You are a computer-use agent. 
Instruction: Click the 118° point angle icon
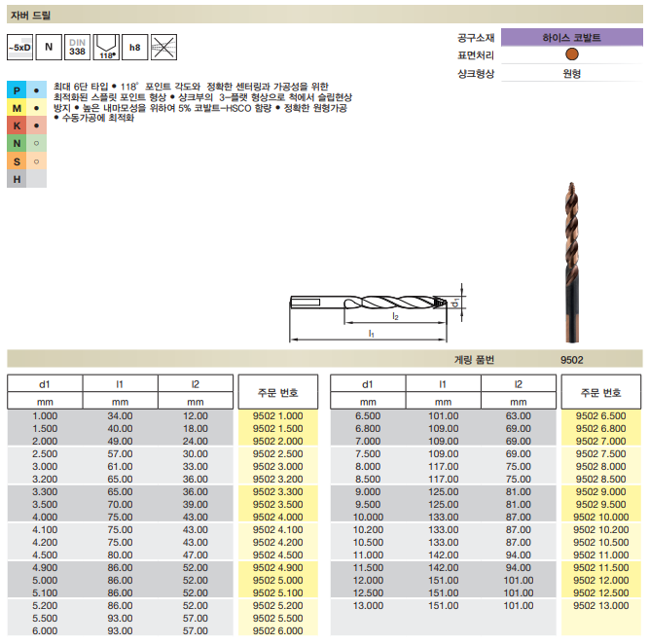point(107,46)
